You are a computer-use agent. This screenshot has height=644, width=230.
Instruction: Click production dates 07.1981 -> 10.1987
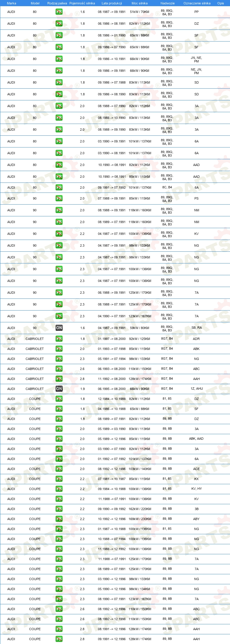pos(112,479)
